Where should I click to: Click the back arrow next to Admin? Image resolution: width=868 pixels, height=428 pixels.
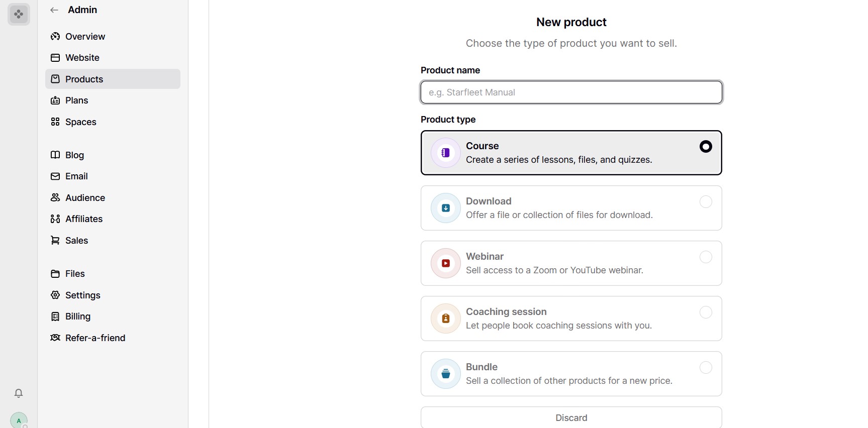[x=54, y=10]
